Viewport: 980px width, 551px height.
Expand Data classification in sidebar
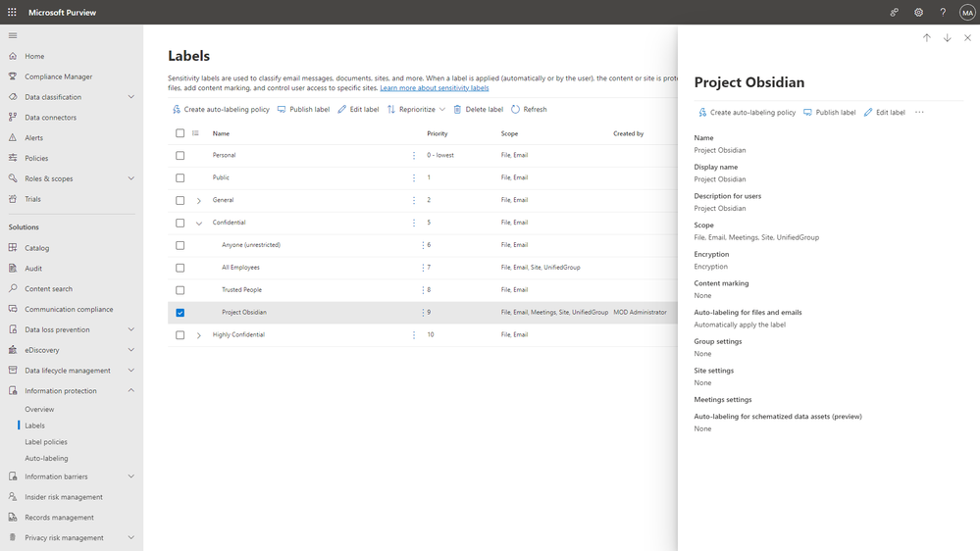pyautogui.click(x=131, y=97)
